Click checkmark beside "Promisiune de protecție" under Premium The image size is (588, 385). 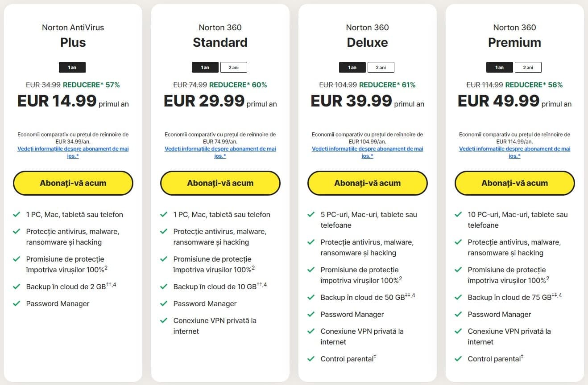click(458, 270)
